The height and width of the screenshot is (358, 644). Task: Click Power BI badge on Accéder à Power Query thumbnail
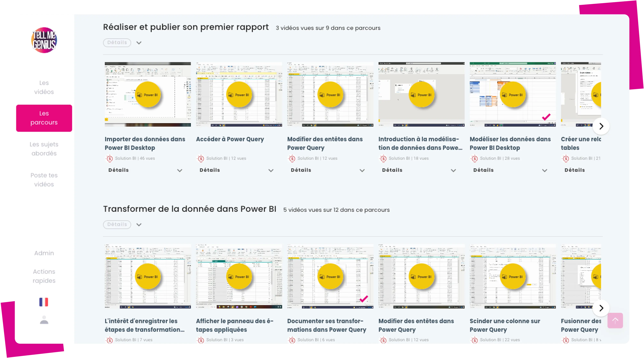(239, 95)
